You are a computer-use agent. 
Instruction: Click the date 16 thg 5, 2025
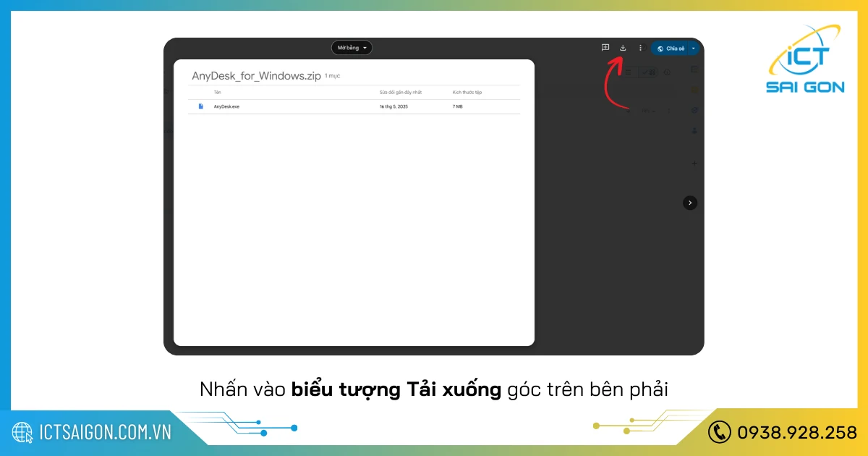click(394, 106)
